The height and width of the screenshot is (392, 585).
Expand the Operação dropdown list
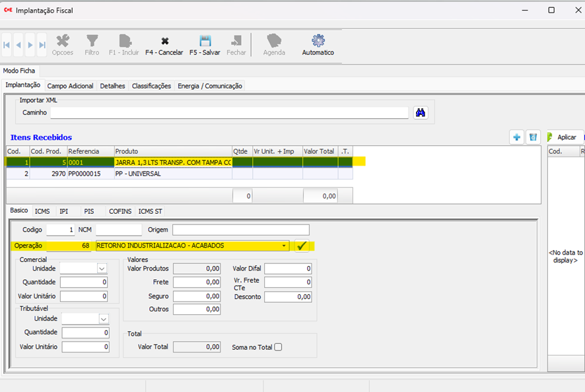pos(285,245)
